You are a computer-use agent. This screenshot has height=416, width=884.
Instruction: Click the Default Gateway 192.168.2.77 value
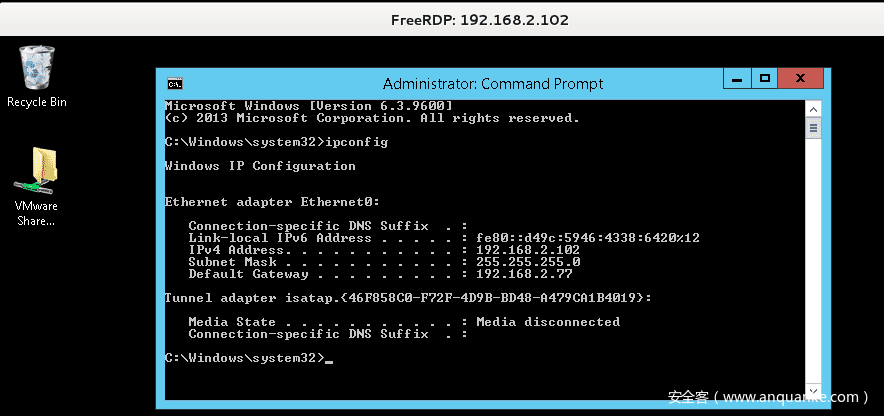click(524, 274)
